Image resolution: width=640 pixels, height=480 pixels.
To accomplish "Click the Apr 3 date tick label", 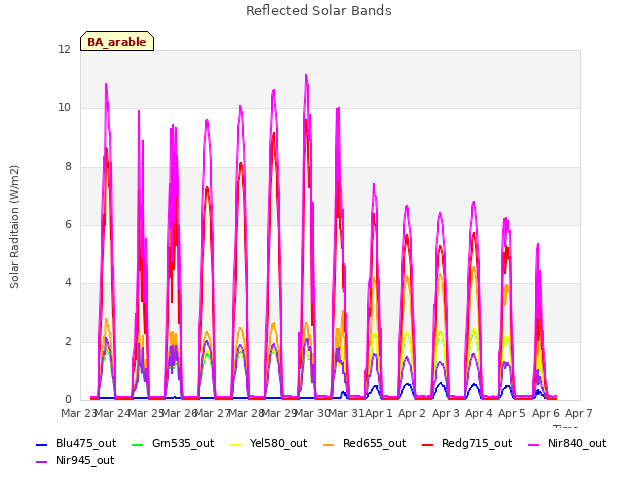I will (446, 413).
